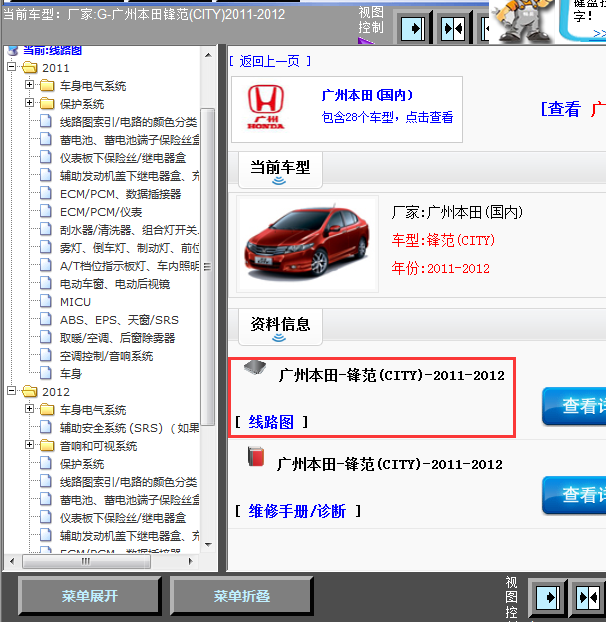Image resolution: width=606 pixels, height=622 pixels.
Task: Click the 菜单折叠 button
Action: pos(242,596)
